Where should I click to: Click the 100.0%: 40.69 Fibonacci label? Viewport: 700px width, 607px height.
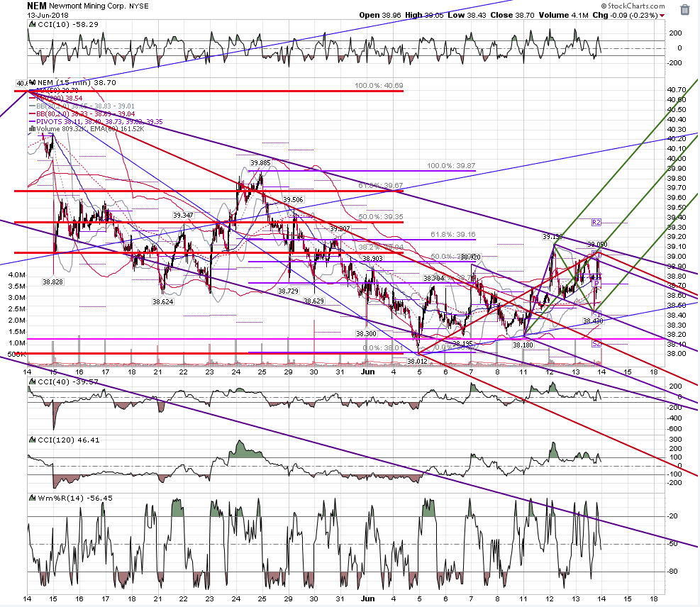click(x=379, y=85)
